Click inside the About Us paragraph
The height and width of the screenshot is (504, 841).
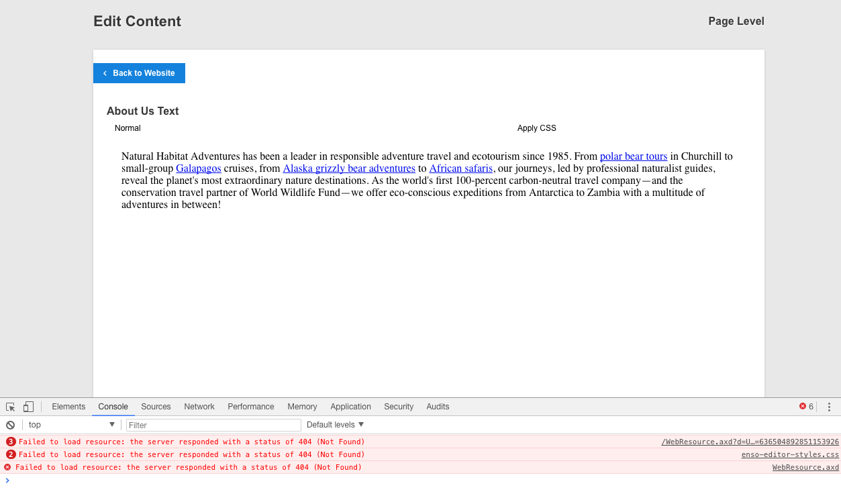428,181
